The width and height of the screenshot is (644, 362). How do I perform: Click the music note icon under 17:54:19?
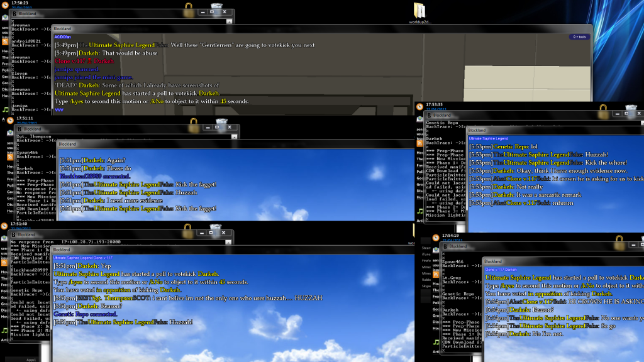coord(436,342)
